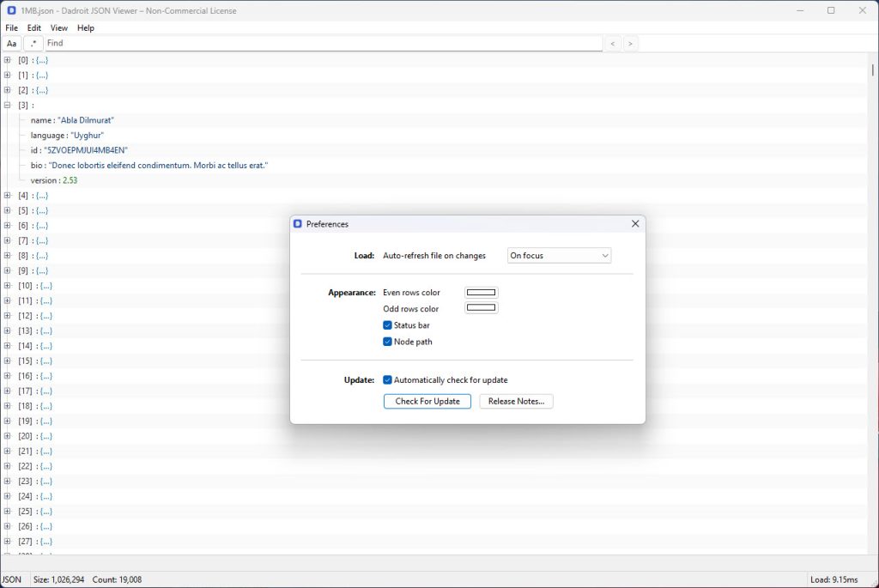
Task: Click the Count: 19,008 status entry
Action: (117, 579)
